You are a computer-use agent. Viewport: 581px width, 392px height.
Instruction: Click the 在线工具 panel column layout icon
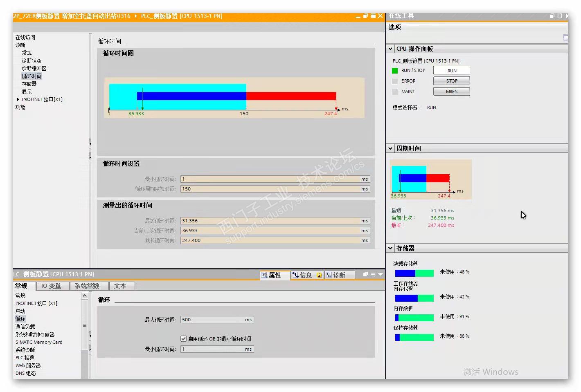point(560,16)
